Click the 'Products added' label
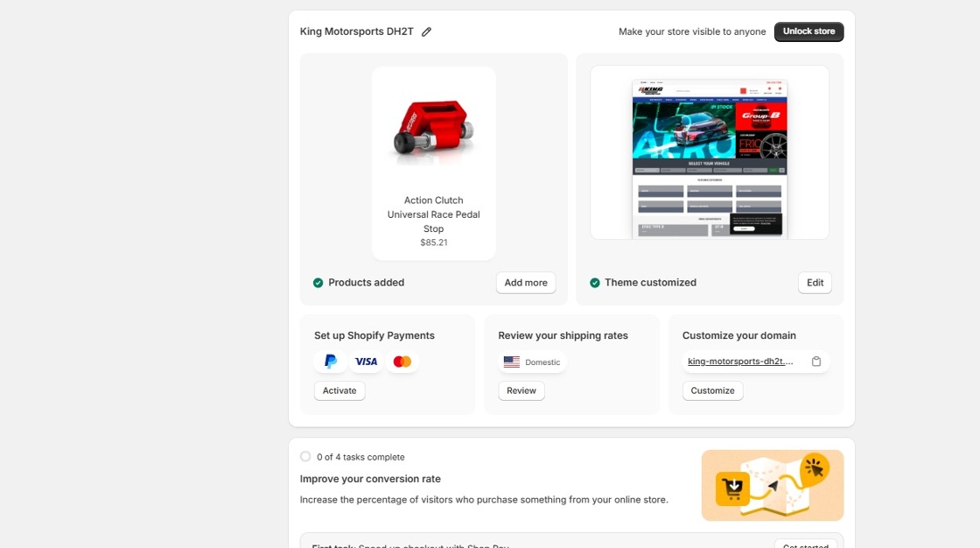 [367, 283]
